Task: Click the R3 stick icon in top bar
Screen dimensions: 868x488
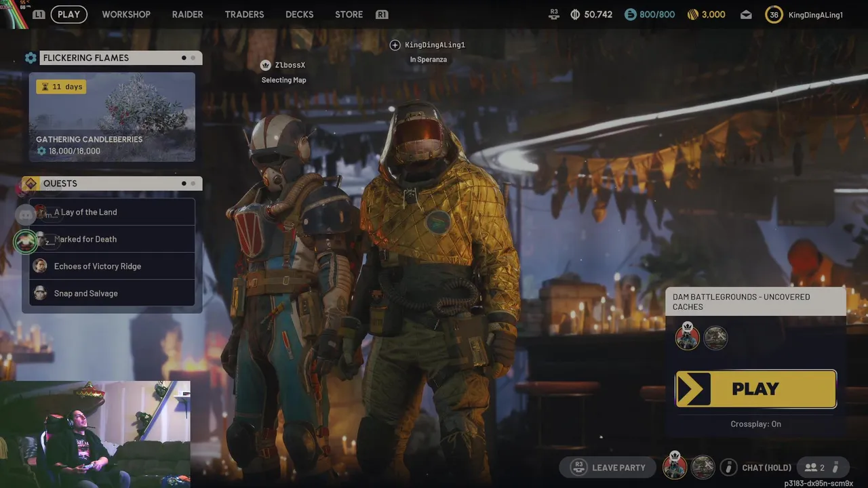Action: 554,14
